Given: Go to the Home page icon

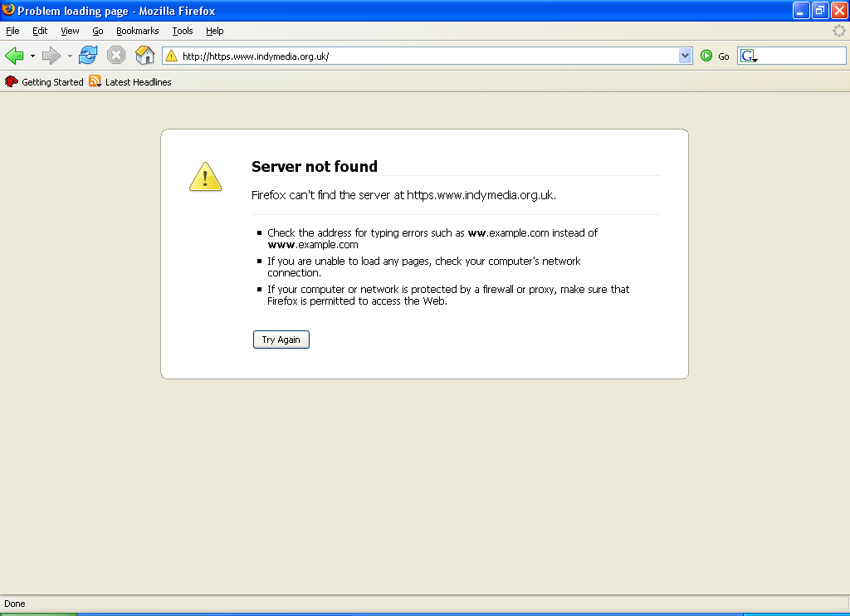Looking at the screenshot, I should (145, 56).
